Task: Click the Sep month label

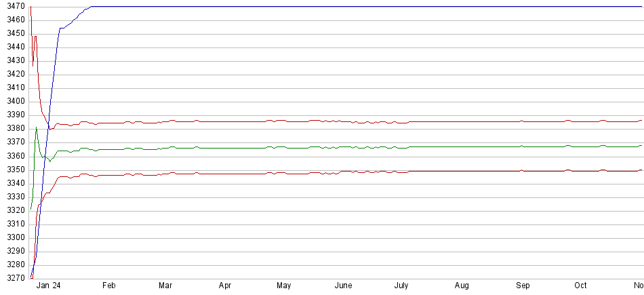Action: (523, 286)
